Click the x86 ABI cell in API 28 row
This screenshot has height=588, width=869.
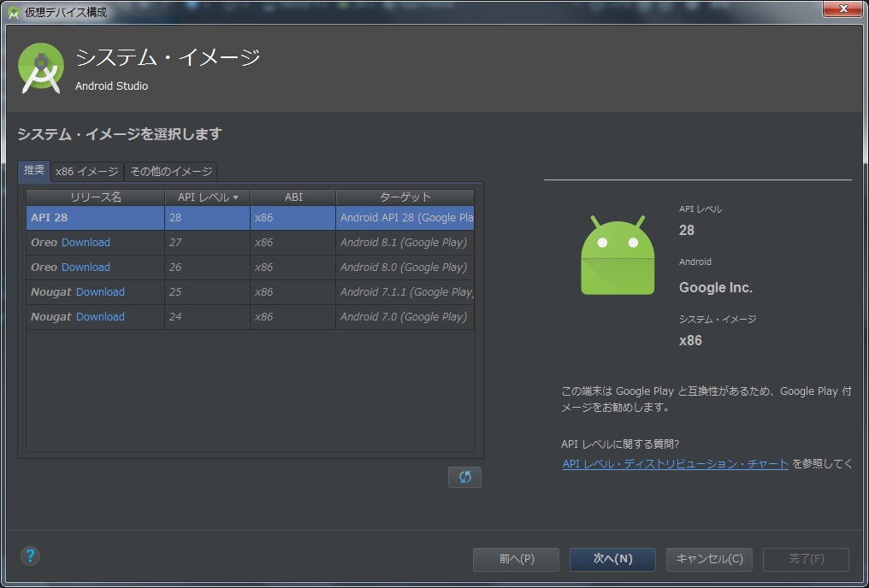tap(293, 218)
